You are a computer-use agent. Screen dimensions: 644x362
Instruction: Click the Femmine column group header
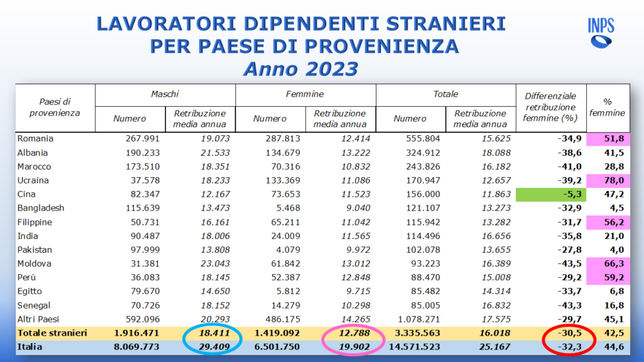tap(306, 94)
